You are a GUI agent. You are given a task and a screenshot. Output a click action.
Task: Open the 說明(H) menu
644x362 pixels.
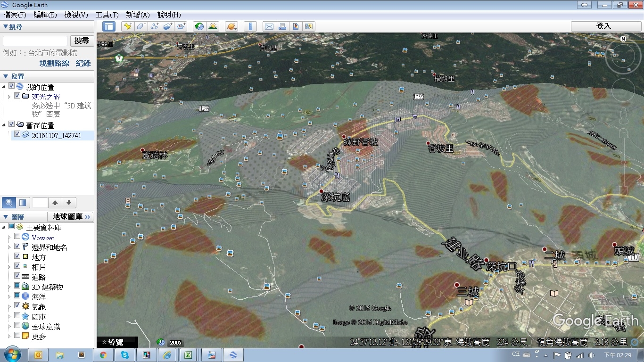click(x=169, y=15)
